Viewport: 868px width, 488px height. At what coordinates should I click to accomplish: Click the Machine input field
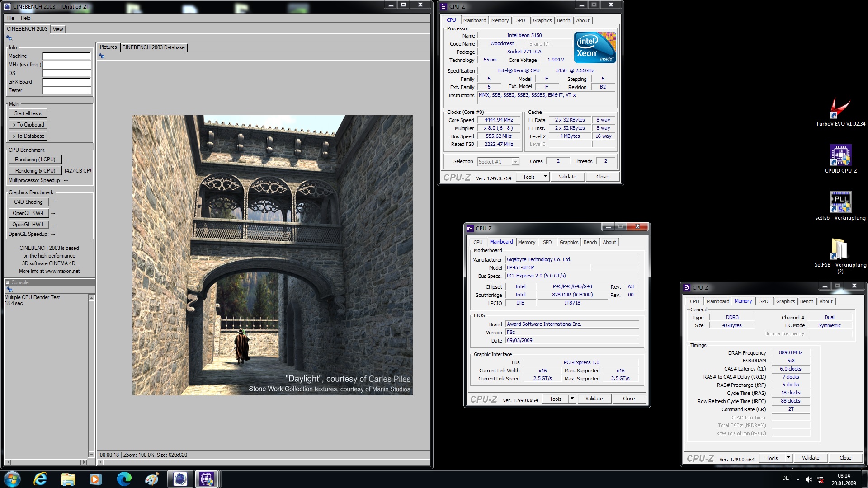[x=67, y=56]
